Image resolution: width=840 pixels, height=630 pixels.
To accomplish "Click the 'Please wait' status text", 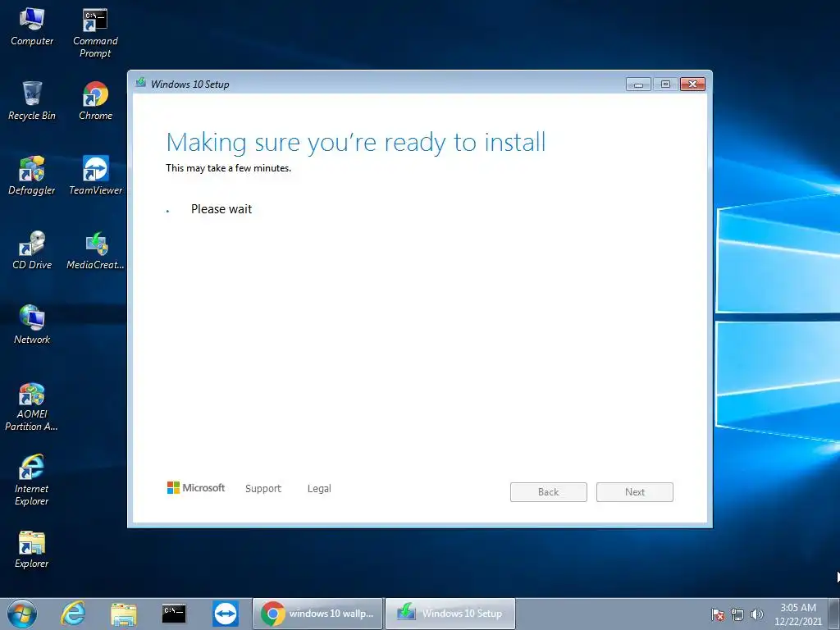I will [221, 209].
